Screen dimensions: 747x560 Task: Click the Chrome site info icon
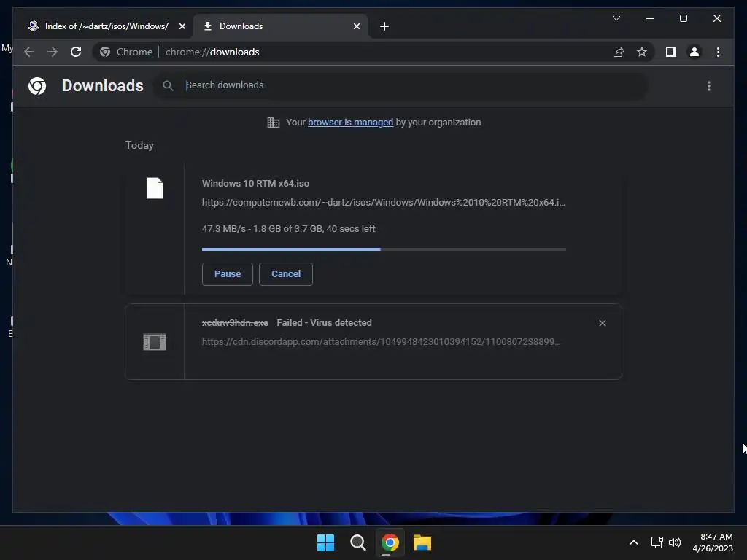click(x=105, y=52)
